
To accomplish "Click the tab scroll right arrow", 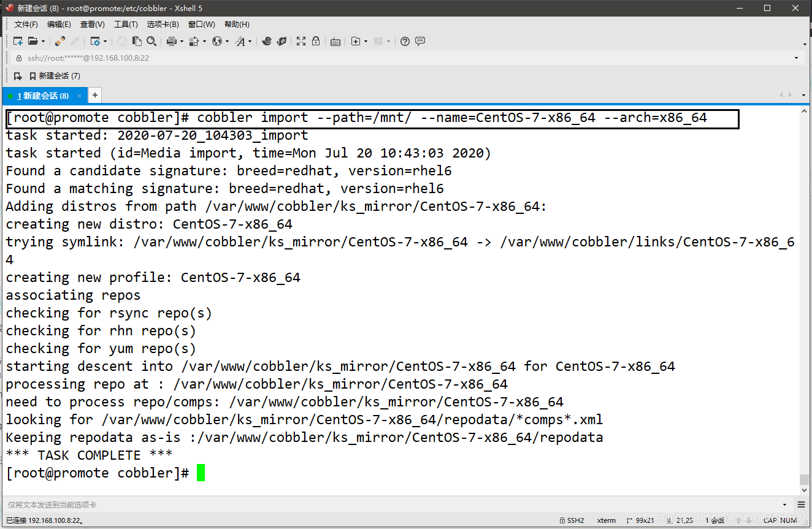I will [789, 95].
